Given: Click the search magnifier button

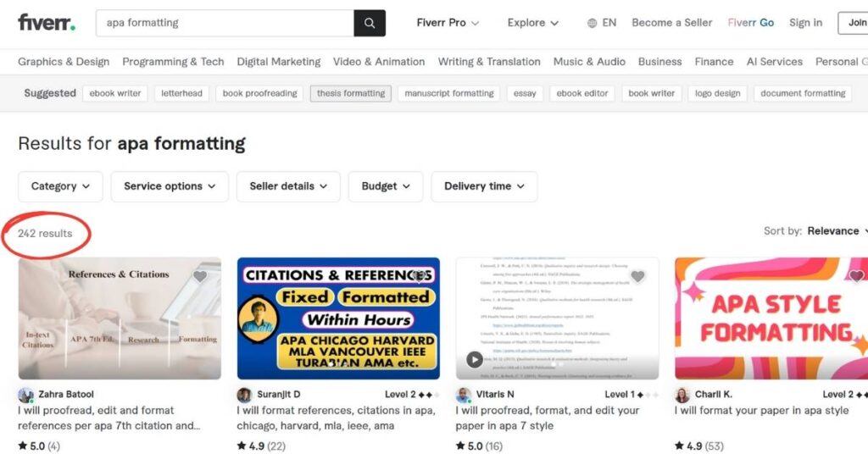Looking at the screenshot, I should click(370, 23).
